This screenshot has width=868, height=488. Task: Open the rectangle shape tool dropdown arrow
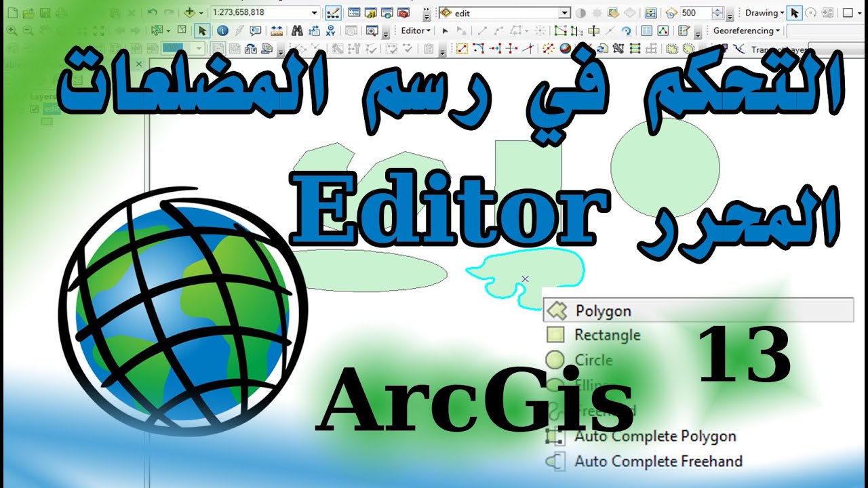pyautogui.click(x=859, y=13)
